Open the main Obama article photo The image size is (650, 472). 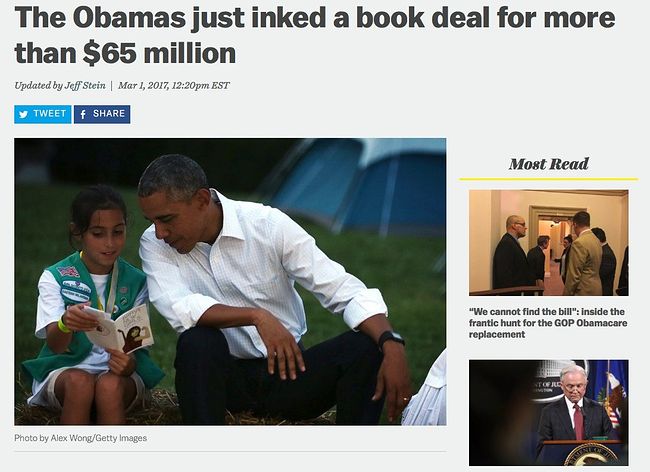[230, 281]
